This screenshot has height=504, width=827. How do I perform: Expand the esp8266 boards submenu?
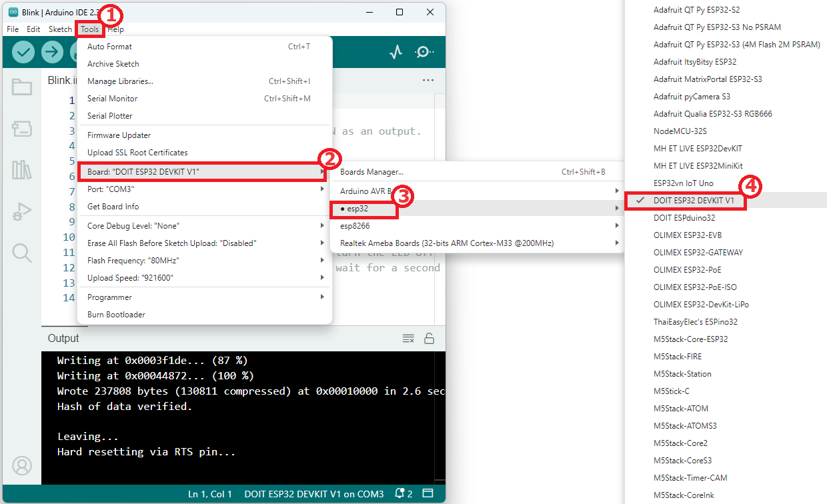pyautogui.click(x=476, y=226)
